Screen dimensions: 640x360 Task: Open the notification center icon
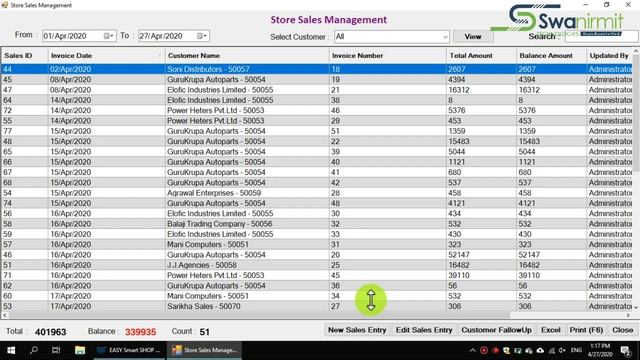click(625, 350)
